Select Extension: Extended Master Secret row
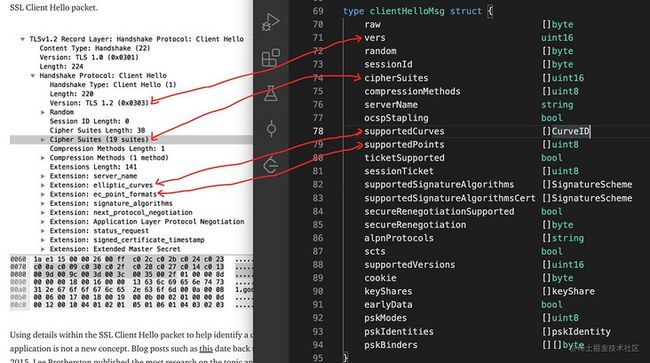The width and height of the screenshot is (650, 363). pos(115,249)
